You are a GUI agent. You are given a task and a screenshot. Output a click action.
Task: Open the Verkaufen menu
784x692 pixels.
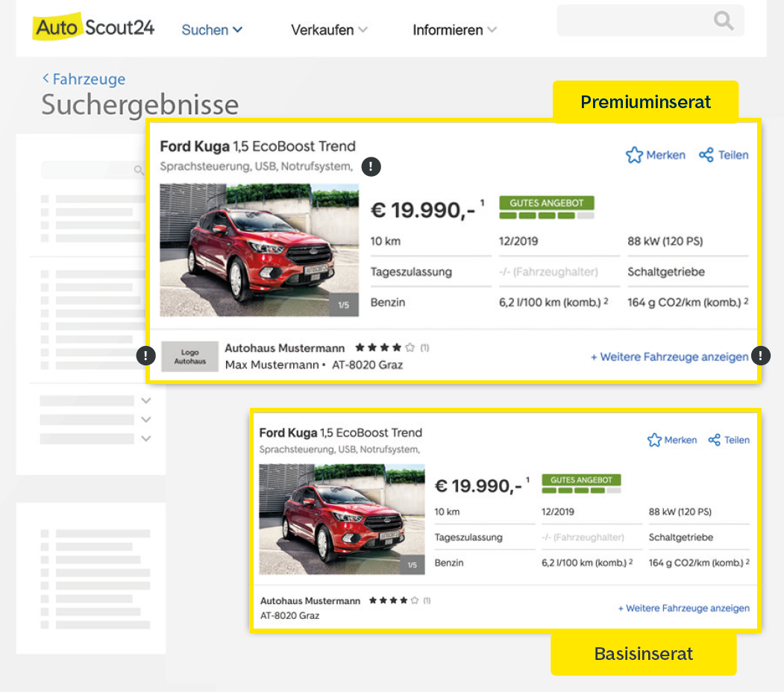coord(329,30)
